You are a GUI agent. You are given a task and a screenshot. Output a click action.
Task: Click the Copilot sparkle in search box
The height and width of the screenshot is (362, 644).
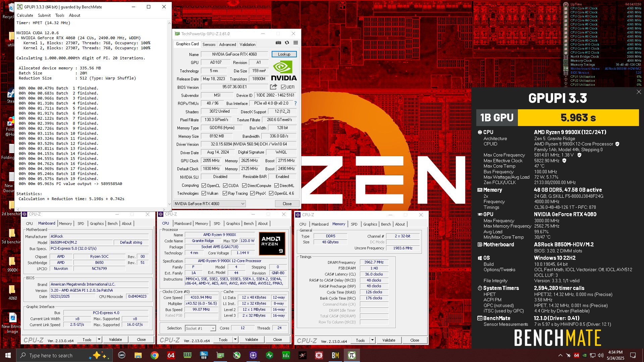[100, 355]
